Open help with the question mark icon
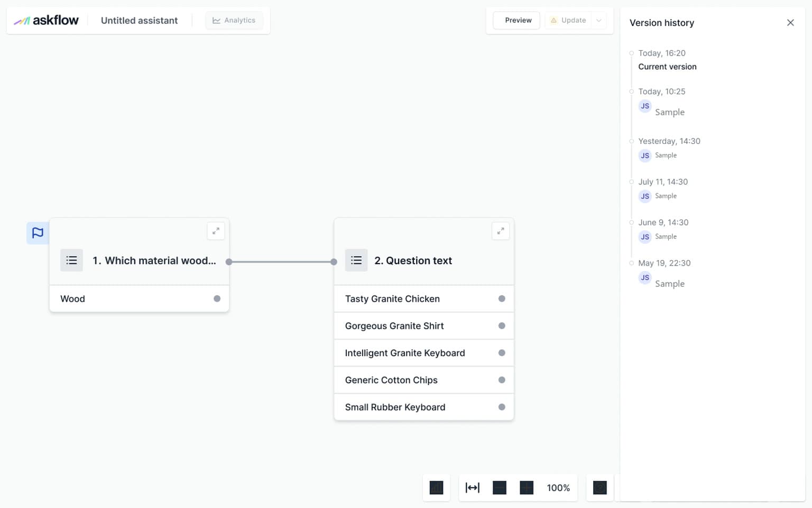The image size is (812, 508). [x=600, y=487]
